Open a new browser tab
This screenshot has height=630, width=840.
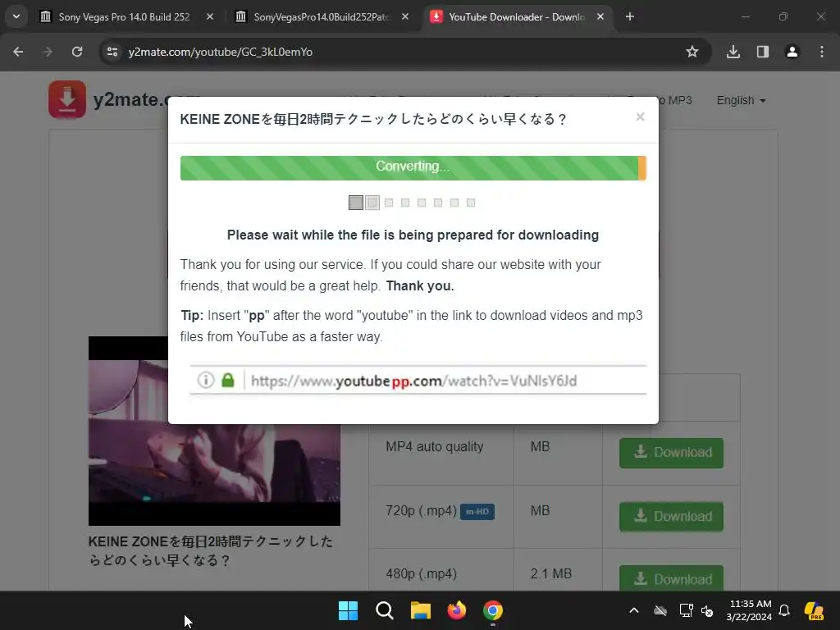(630, 16)
